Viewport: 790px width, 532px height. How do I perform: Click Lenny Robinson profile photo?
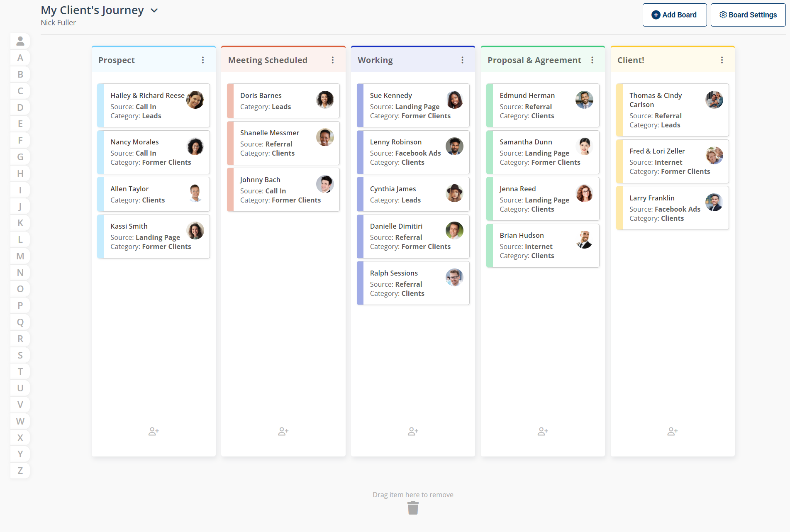[x=454, y=146]
